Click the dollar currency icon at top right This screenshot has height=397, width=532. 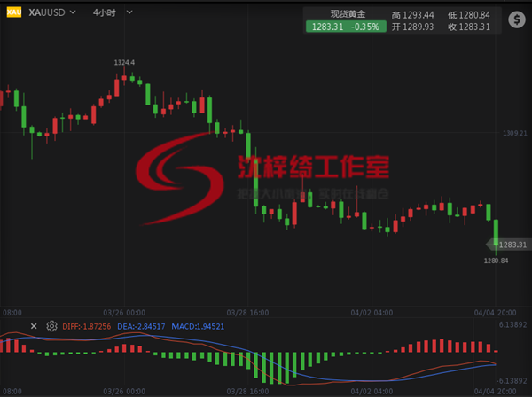(x=516, y=15)
